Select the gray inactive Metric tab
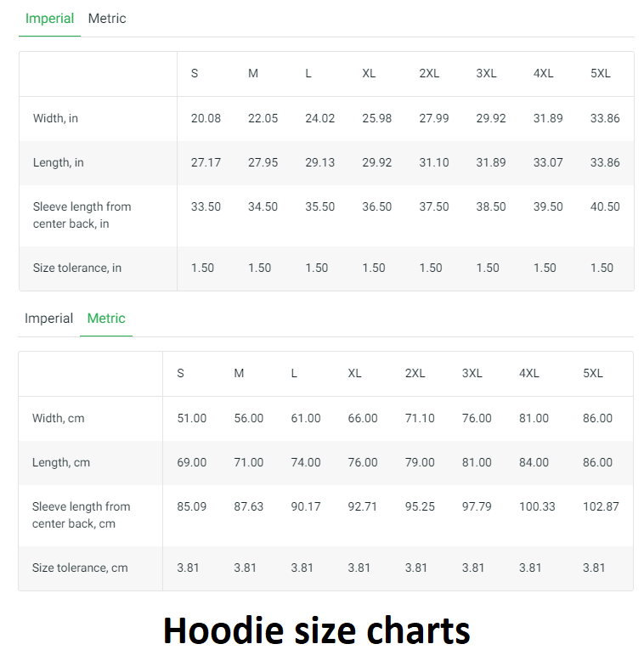644x661 pixels. click(107, 19)
